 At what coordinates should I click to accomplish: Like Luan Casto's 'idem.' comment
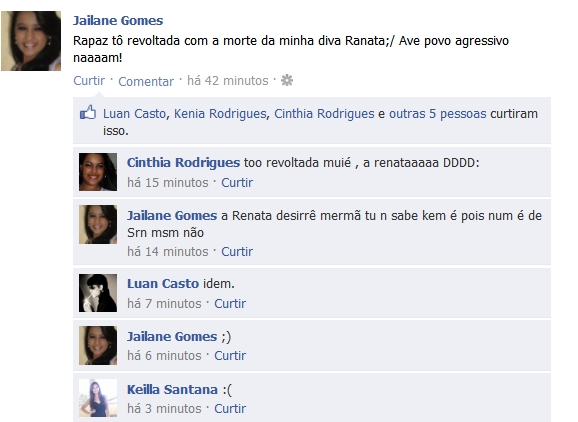(x=230, y=303)
